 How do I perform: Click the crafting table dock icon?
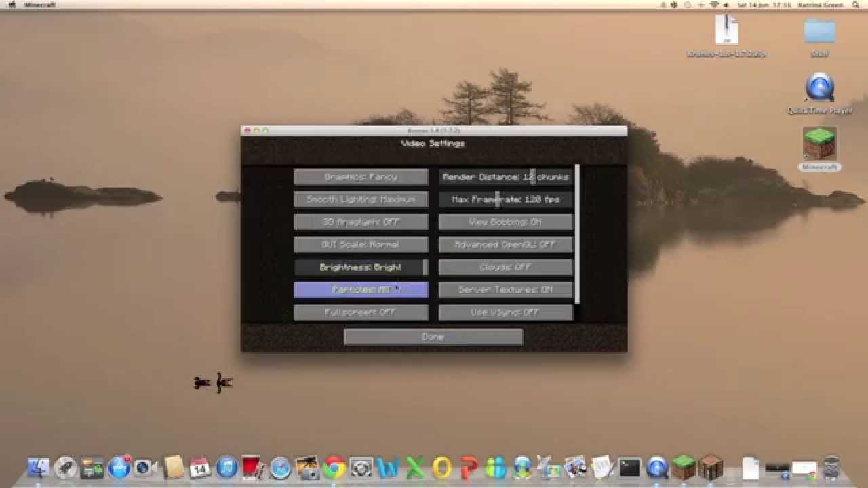coord(711,468)
